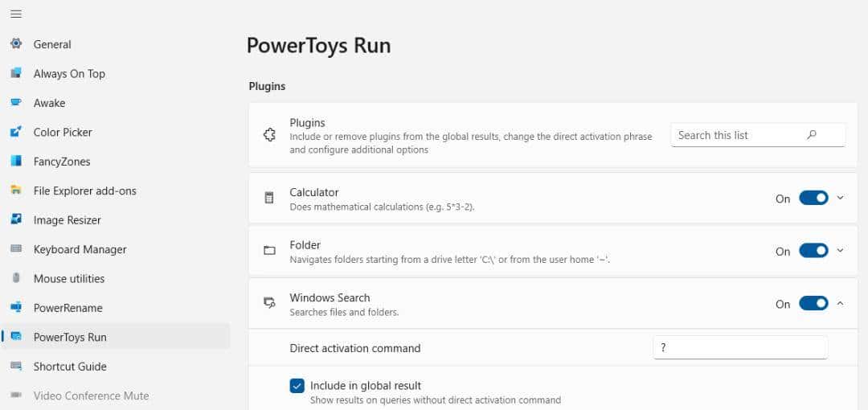Click the Keyboard Manager icon
The image size is (868, 410).
coord(16,249)
